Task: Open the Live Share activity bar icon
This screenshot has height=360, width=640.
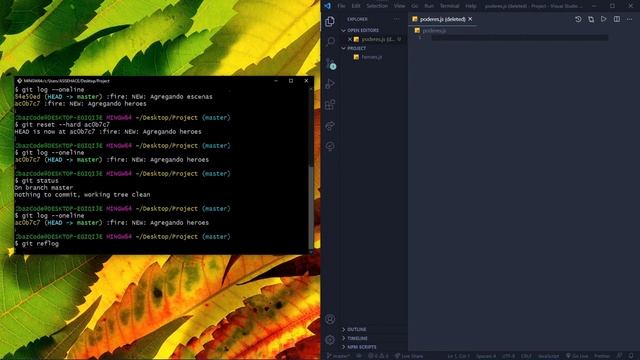Action: coord(330,125)
